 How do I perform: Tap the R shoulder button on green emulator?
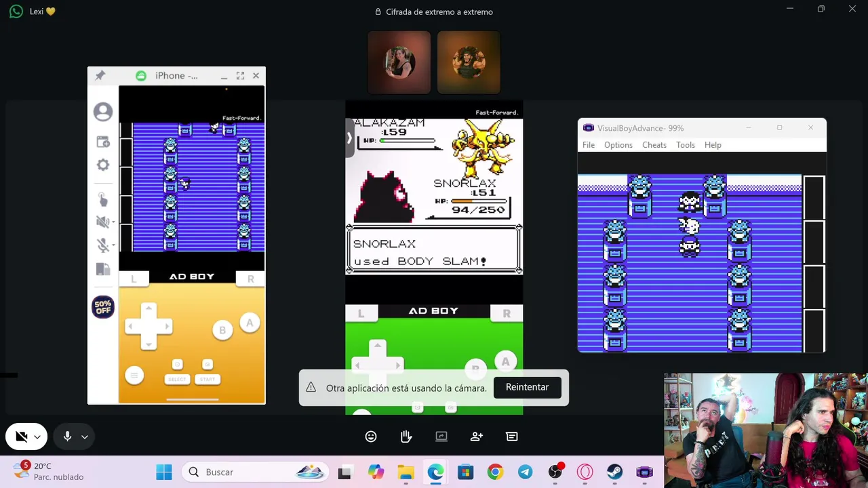507,313
